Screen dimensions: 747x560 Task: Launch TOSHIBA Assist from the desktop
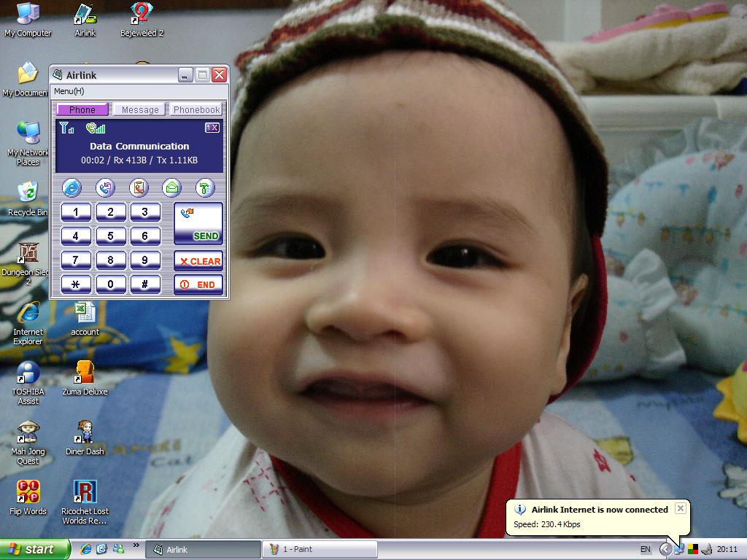[28, 384]
